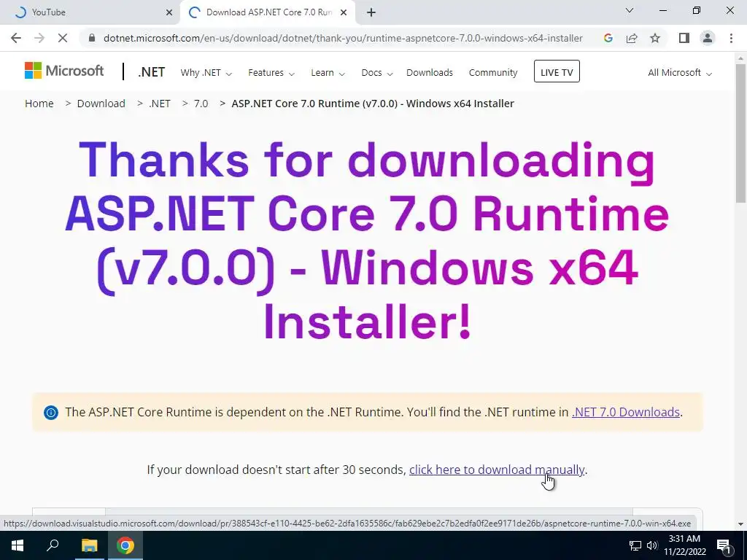Image resolution: width=747 pixels, height=560 pixels.
Task: Open the Downloads nav item
Action: (429, 72)
